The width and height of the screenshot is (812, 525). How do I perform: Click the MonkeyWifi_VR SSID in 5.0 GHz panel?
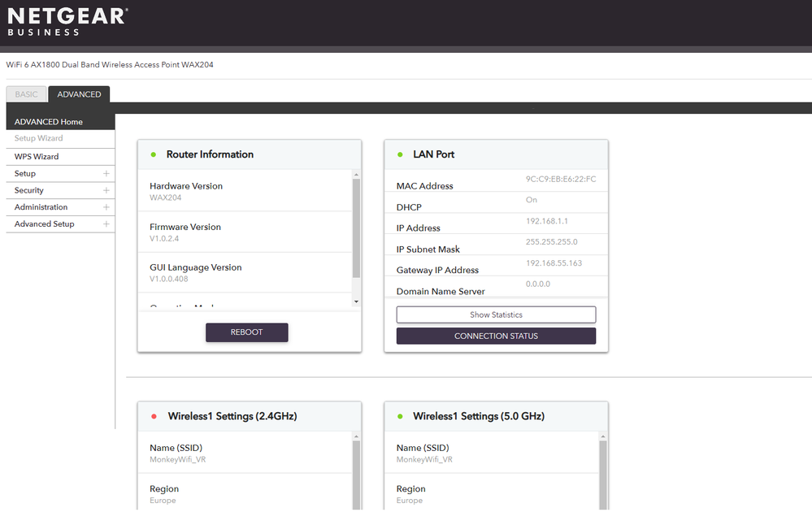pyautogui.click(x=424, y=460)
